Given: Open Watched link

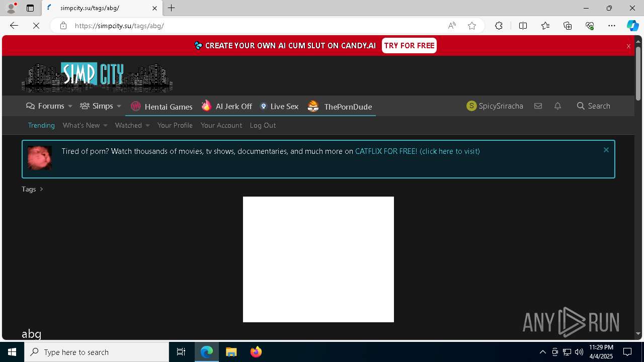Looking at the screenshot, I should click(x=128, y=125).
